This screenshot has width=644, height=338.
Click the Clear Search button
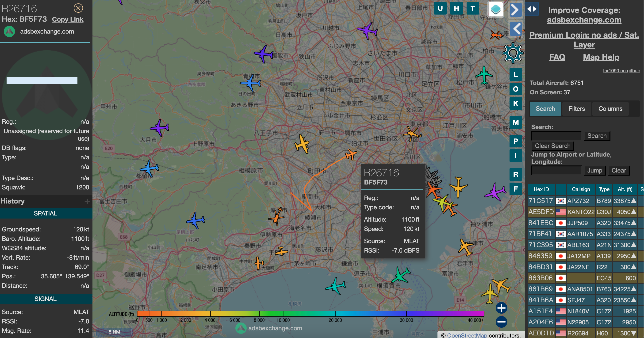(x=552, y=146)
